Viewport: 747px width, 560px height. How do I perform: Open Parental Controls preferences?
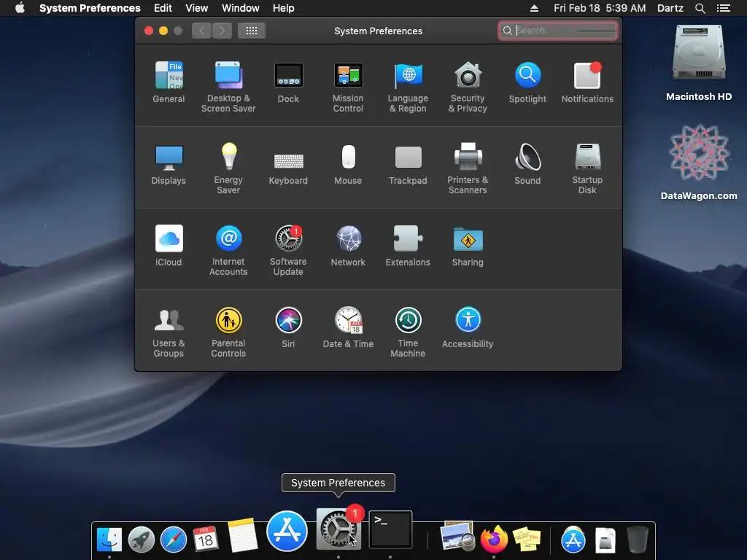point(228,332)
